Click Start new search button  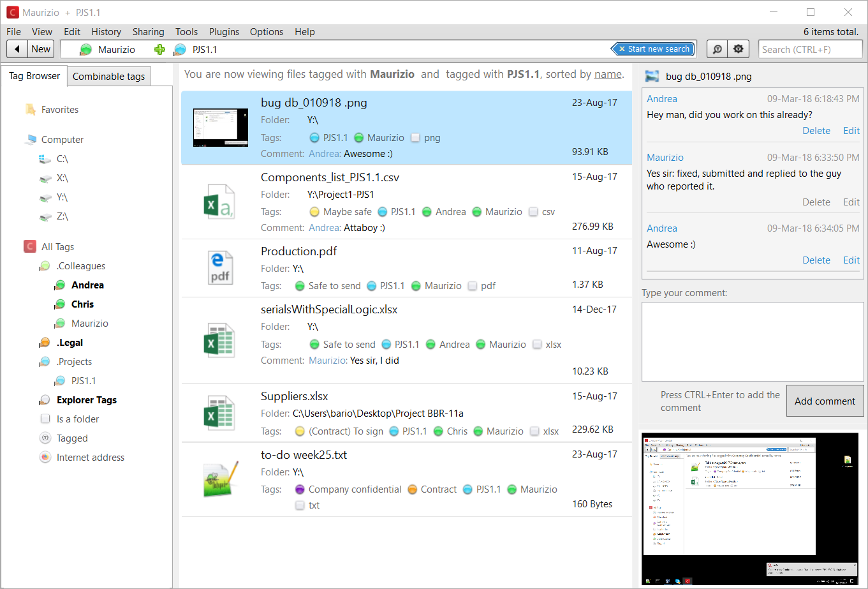pyautogui.click(x=653, y=49)
